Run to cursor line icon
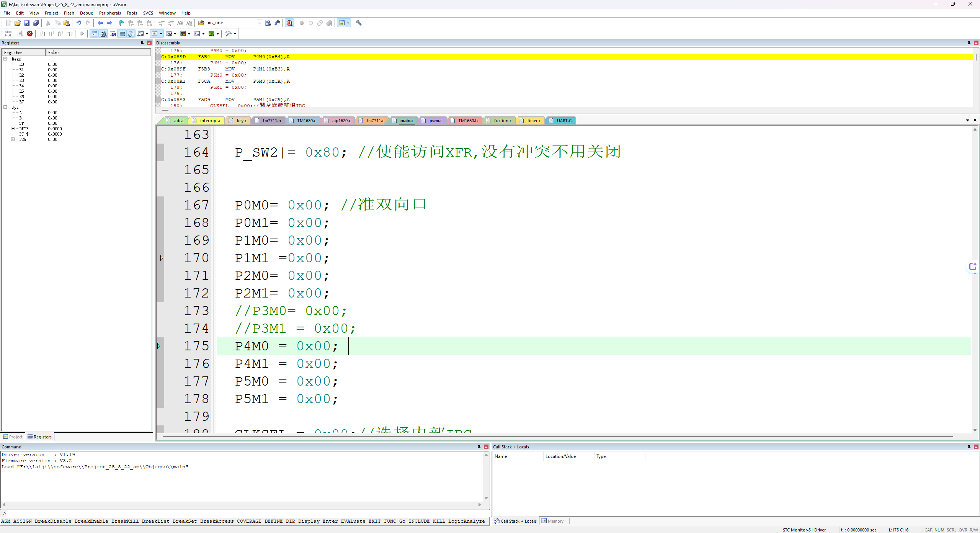Viewport: 980px width, 533px height. pos(70,34)
